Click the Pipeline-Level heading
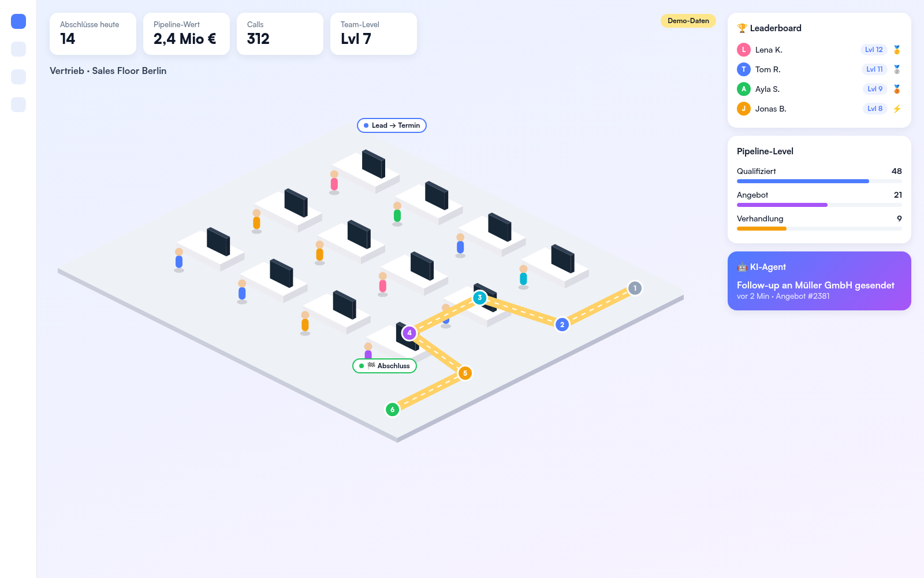The width and height of the screenshot is (924, 578). pos(765,151)
